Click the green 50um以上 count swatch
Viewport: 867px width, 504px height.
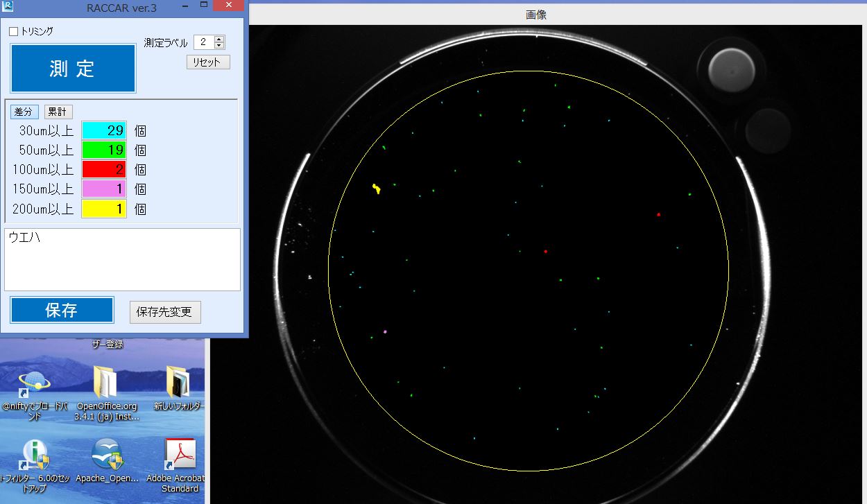[x=104, y=150]
